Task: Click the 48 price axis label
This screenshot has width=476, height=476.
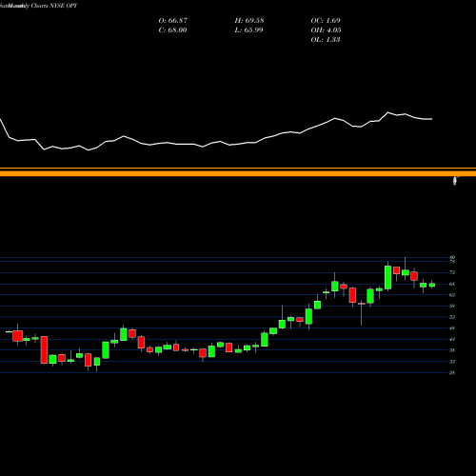Action: point(452,328)
